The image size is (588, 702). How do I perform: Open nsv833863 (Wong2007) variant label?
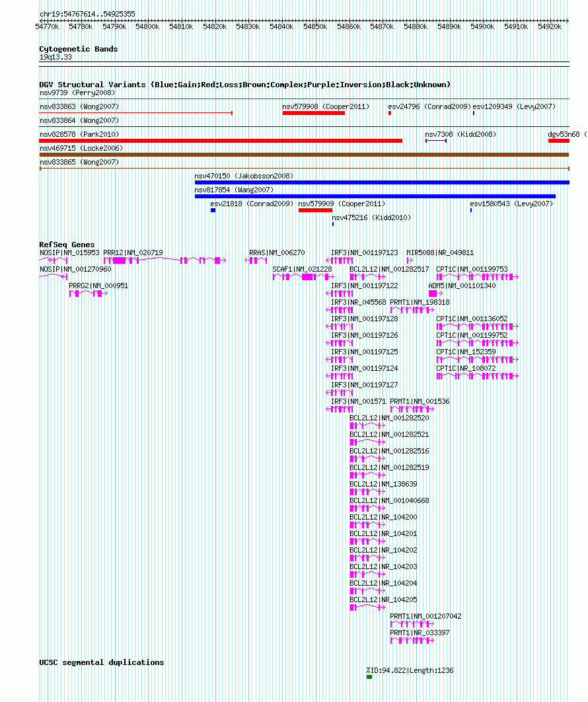pyautogui.click(x=80, y=106)
